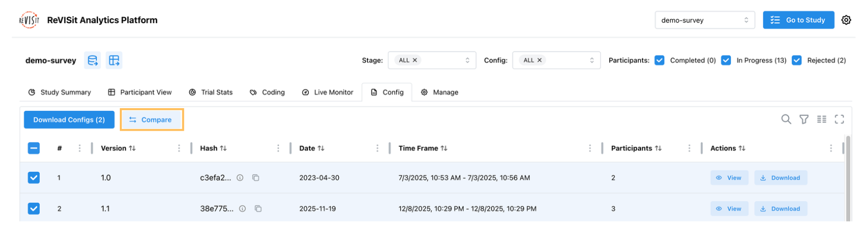Open the table filter funnel icon
Screen dimensions: 868x226
[x=803, y=119]
